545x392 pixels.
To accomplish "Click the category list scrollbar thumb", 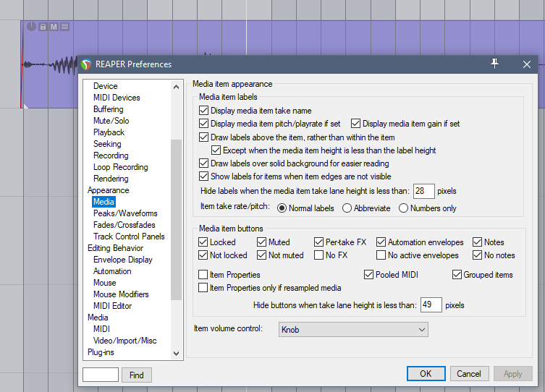I will 176,219.
